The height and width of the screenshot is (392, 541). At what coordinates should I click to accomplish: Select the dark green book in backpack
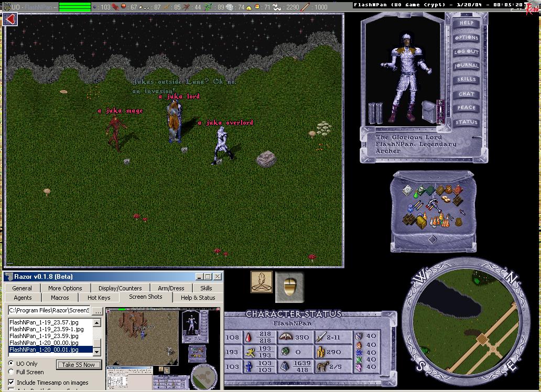pos(430,190)
